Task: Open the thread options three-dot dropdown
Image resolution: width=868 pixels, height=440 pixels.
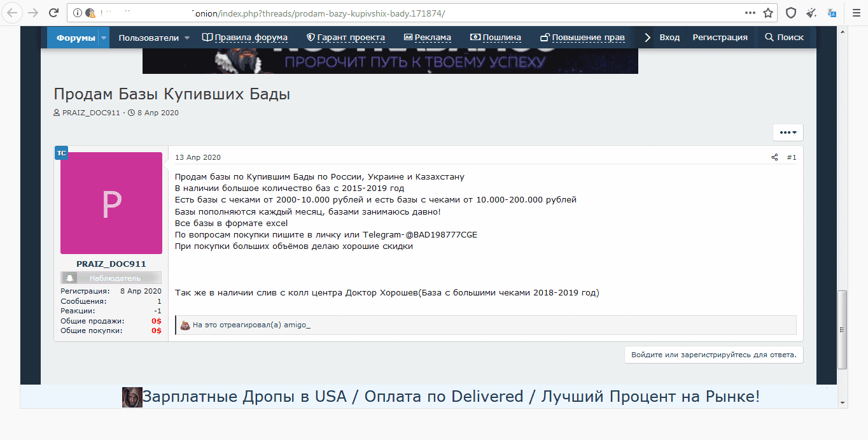Action: tap(788, 132)
